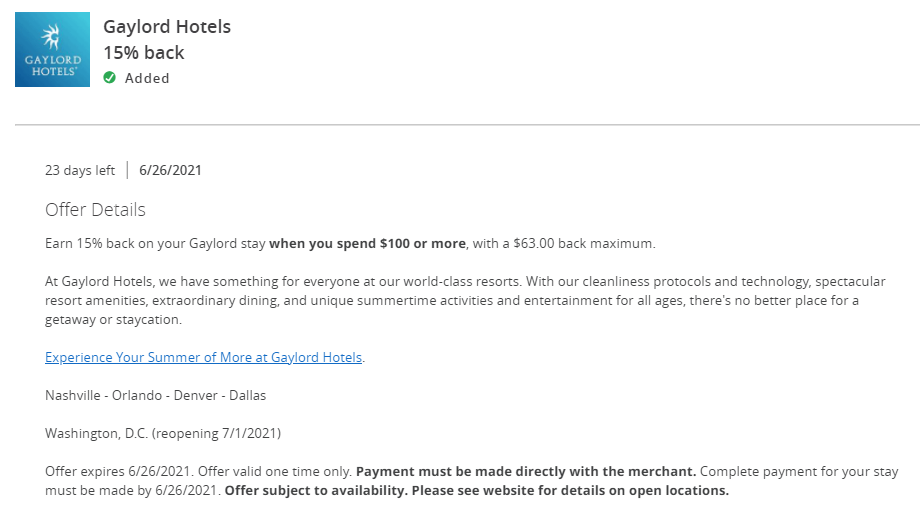Click the $63.00 back maximum text
920x515 pixels.
[x=584, y=243]
